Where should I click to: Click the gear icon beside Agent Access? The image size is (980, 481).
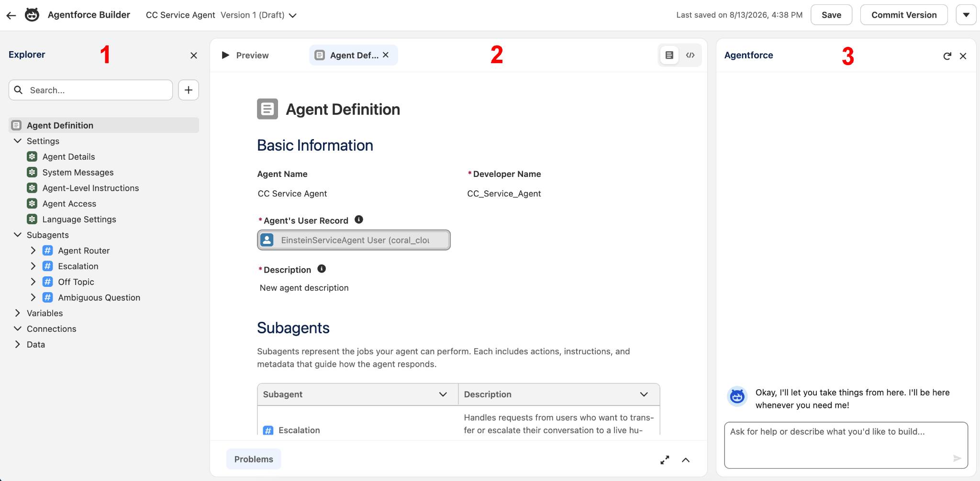point(32,204)
